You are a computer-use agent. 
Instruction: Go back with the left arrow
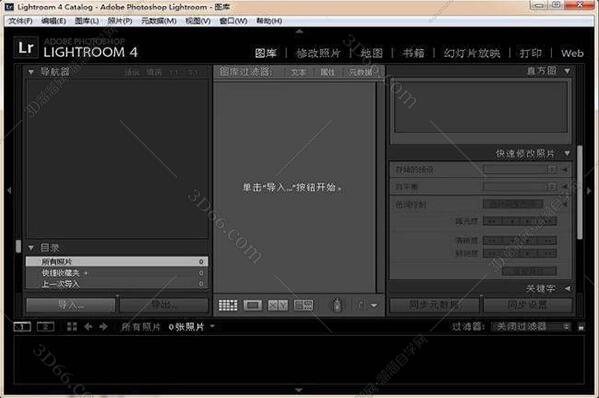[88, 327]
